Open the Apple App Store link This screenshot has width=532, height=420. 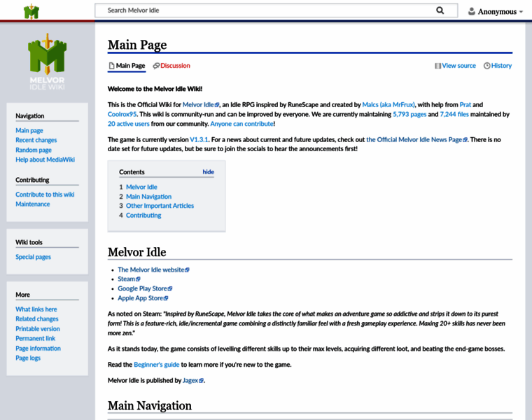[143, 298]
